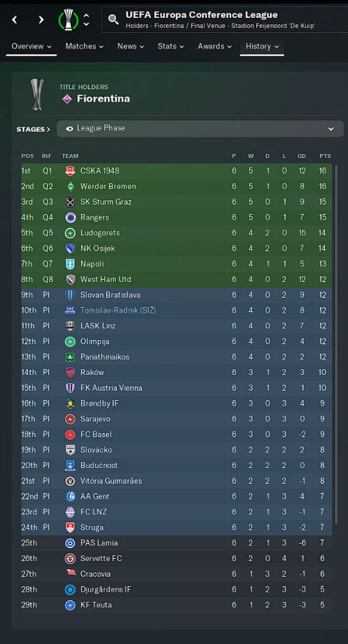
Task: Open the History tab dropdown
Action: click(x=262, y=47)
